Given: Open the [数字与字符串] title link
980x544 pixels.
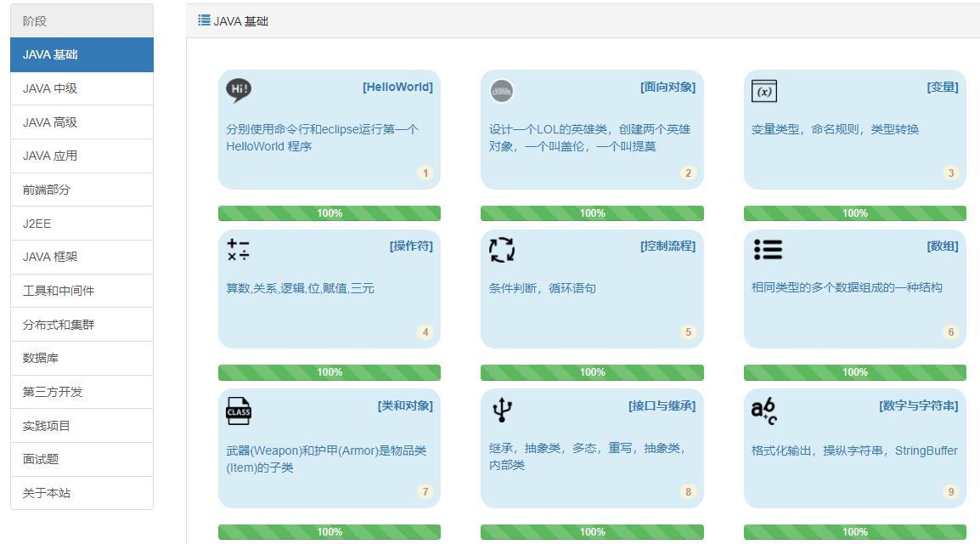Looking at the screenshot, I should 919,405.
